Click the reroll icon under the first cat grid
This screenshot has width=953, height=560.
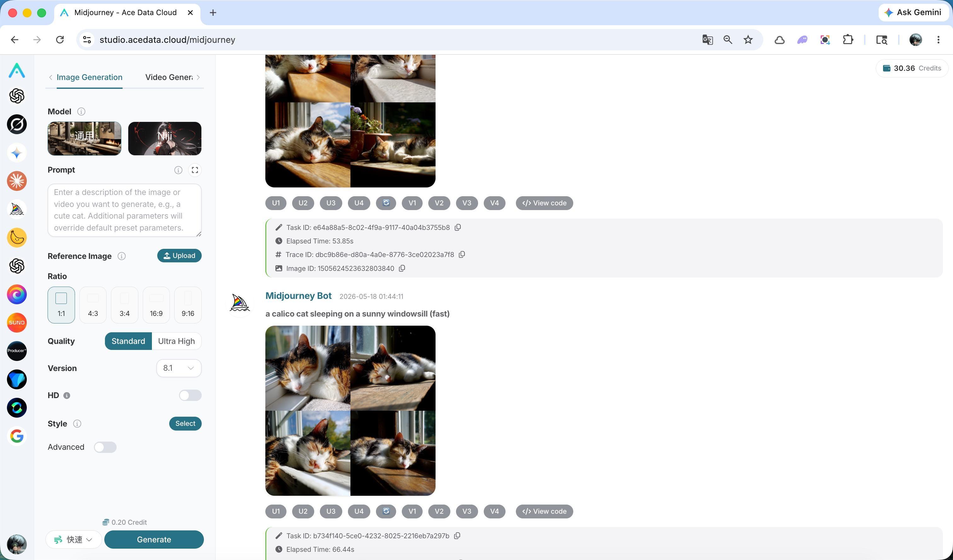pyautogui.click(x=386, y=203)
